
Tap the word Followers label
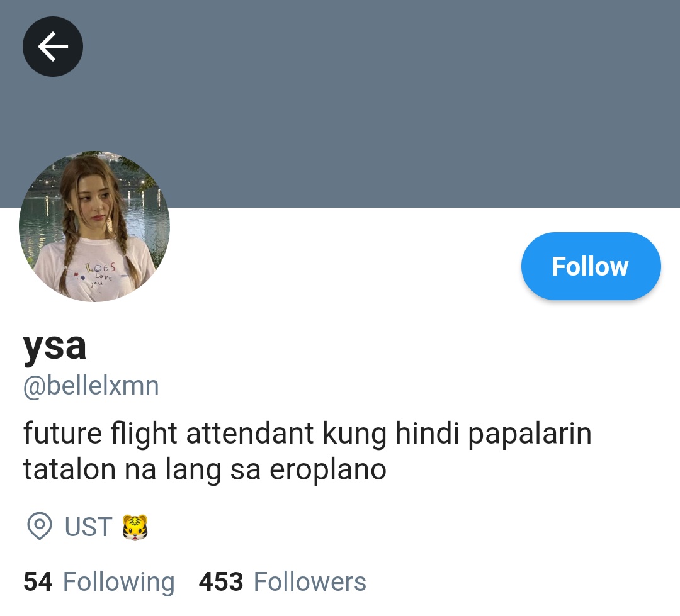click(x=310, y=581)
